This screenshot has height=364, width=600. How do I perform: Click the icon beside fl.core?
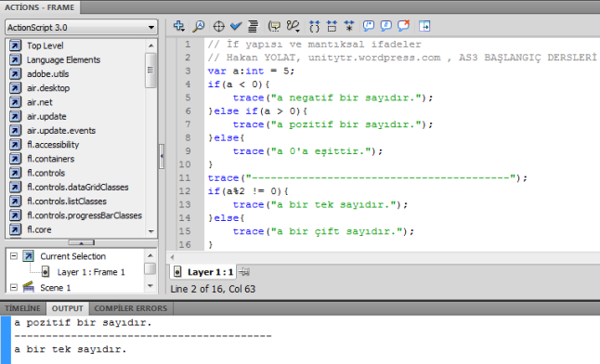pyautogui.click(x=15, y=229)
